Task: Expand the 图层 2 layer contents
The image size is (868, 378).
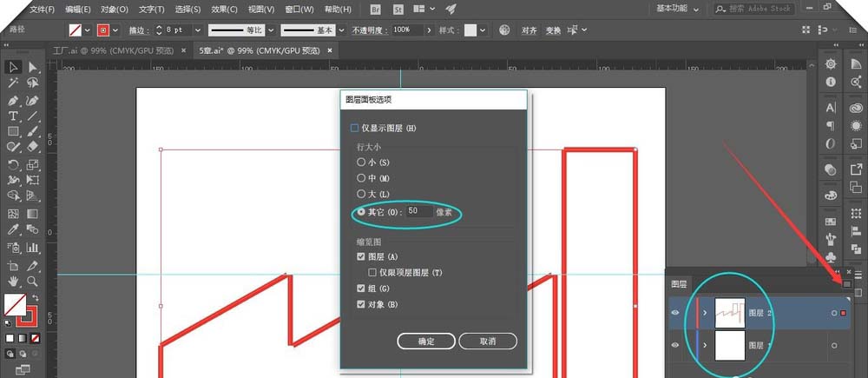Action: [705, 313]
